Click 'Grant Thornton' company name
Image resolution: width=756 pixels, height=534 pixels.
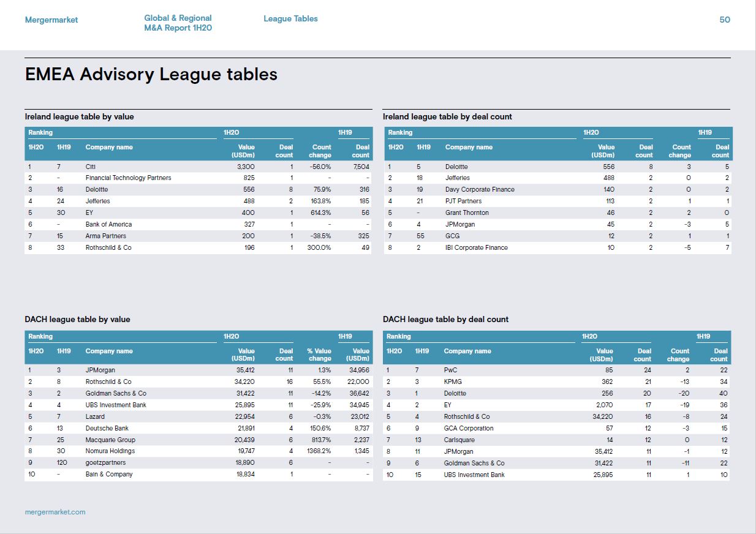click(x=467, y=212)
